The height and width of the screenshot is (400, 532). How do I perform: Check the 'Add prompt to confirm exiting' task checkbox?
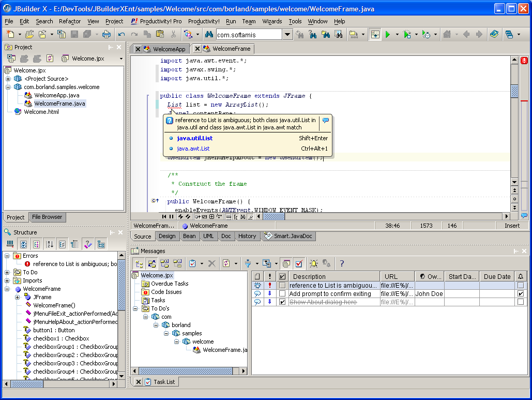(x=282, y=294)
